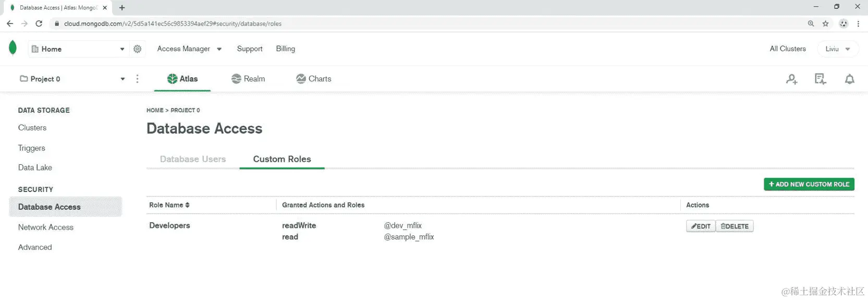
Task: Open the Billing menu item
Action: coord(286,49)
